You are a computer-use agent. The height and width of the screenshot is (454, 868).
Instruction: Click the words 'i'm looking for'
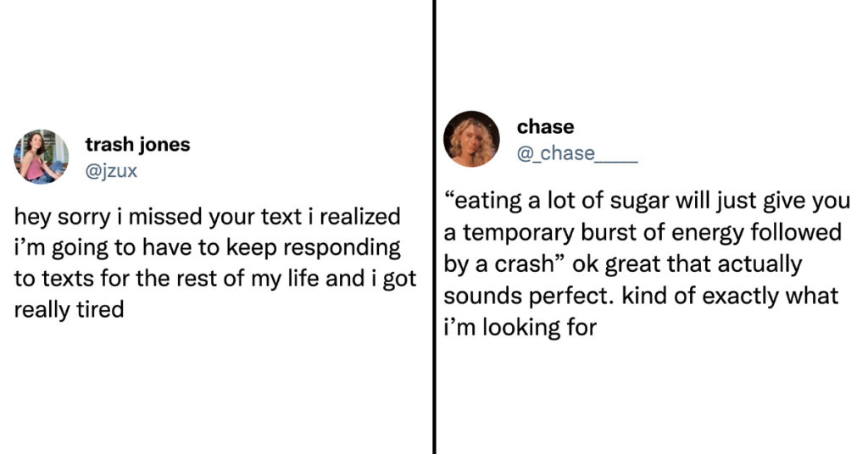coord(520,327)
